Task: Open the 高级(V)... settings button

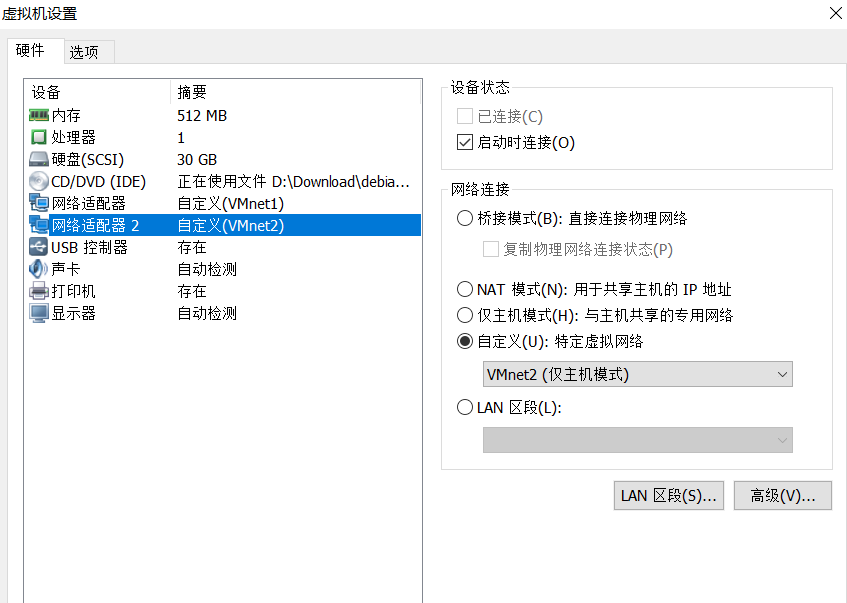Action: (782, 496)
